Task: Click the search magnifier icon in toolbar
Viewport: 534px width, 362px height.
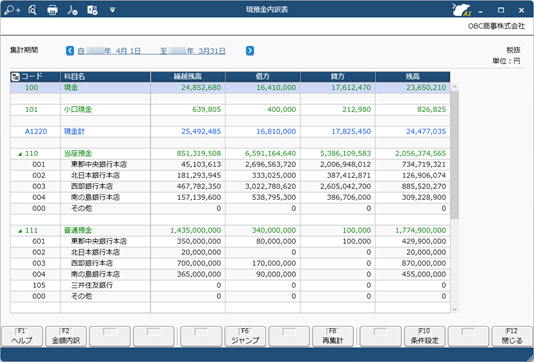Action: (x=32, y=10)
